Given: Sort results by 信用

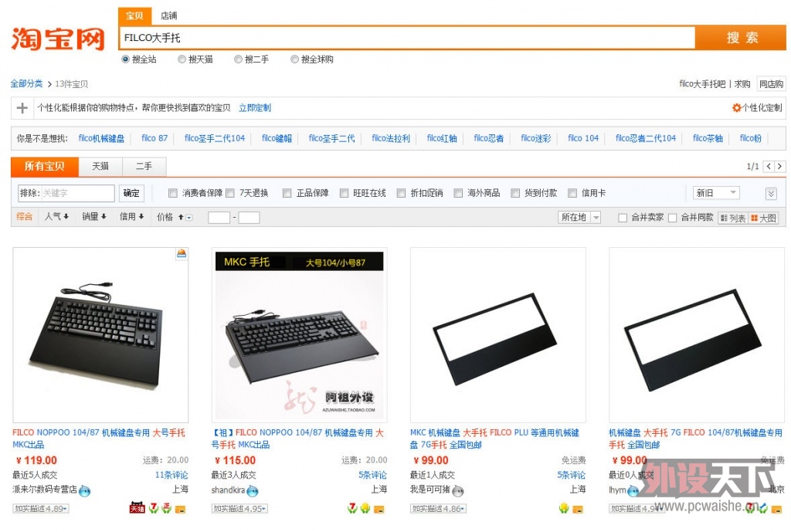Looking at the screenshot, I should (131, 216).
